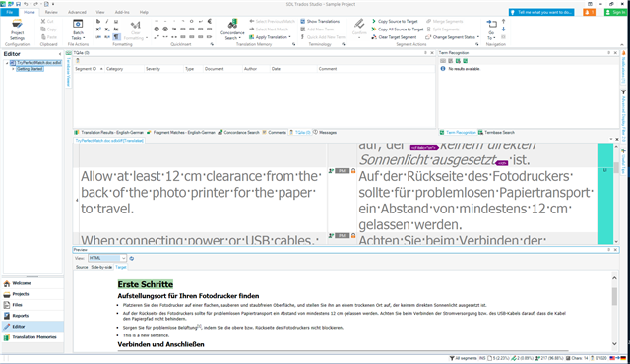Select Getting Started node in the Editor tree

click(x=30, y=69)
